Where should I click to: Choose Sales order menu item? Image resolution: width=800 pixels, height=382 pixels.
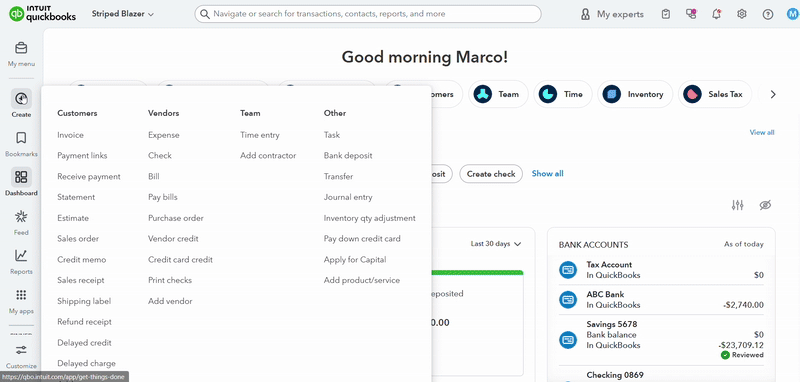point(78,239)
